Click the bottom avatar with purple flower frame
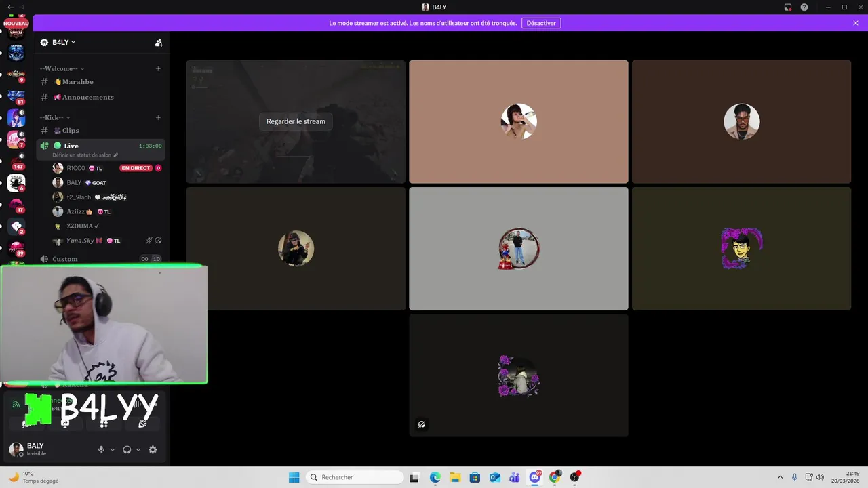 (519, 375)
